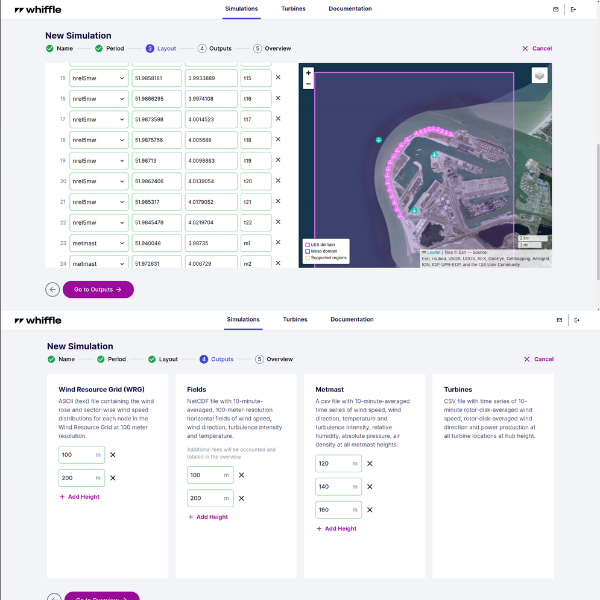Cancel the simulation on the Layout page
Viewport: 600px width, 600px height.
[x=537, y=49]
